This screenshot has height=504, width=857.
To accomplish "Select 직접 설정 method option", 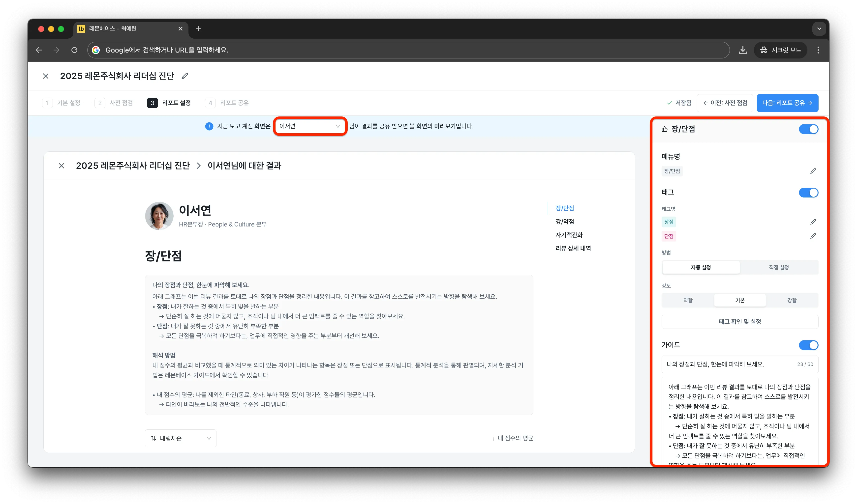I will [x=779, y=267].
